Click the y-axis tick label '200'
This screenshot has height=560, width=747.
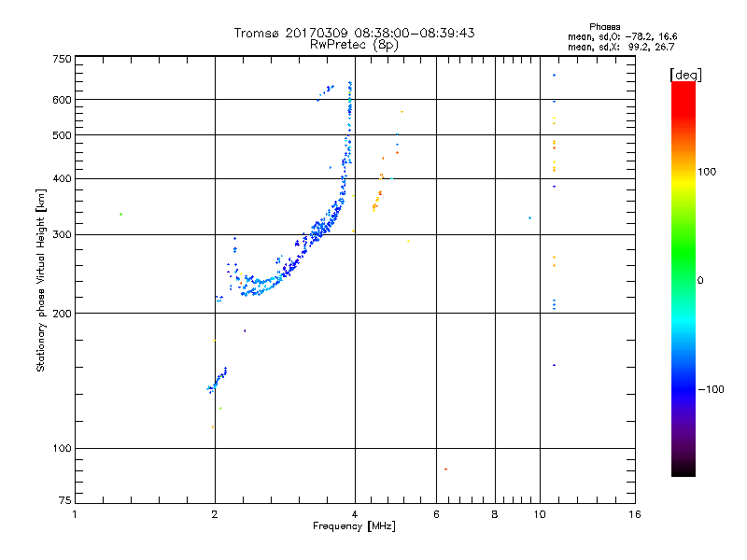pos(62,314)
